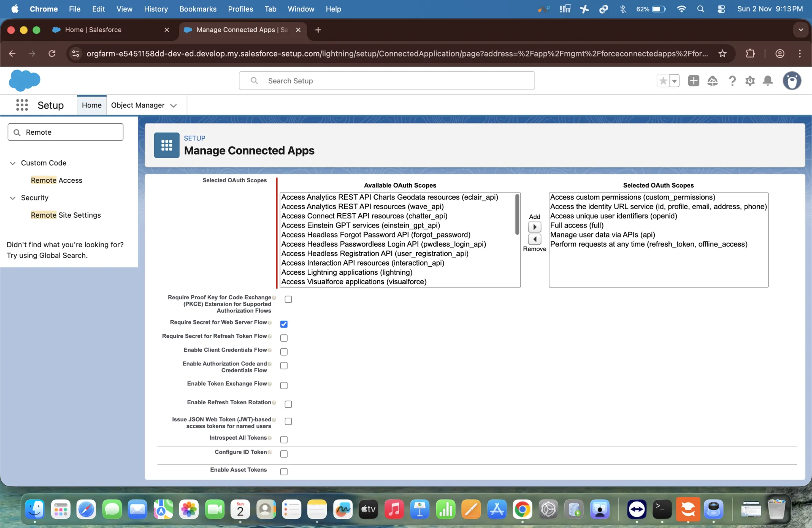Screen dimensions: 812x528
Task: Open new Chrome tab with plus
Action: pos(318,30)
